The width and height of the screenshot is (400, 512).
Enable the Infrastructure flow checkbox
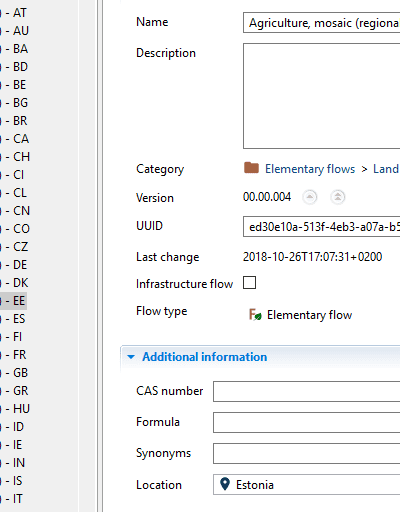(x=250, y=283)
